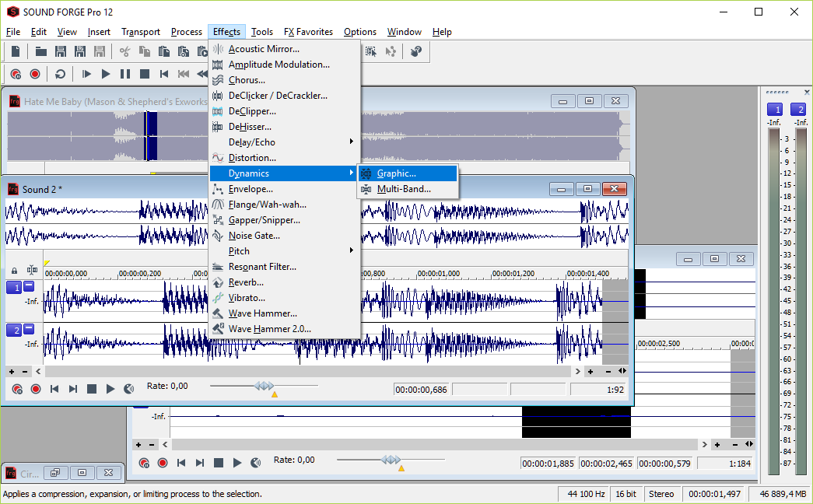Choose Chorus from the Effects menu
The image size is (813, 504).
285,80
